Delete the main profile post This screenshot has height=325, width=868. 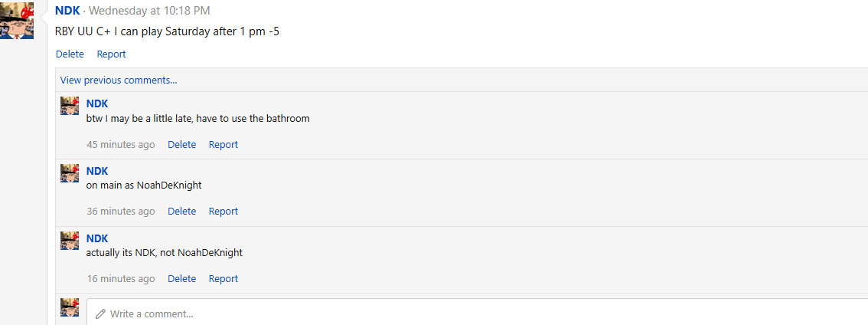pyautogui.click(x=70, y=54)
